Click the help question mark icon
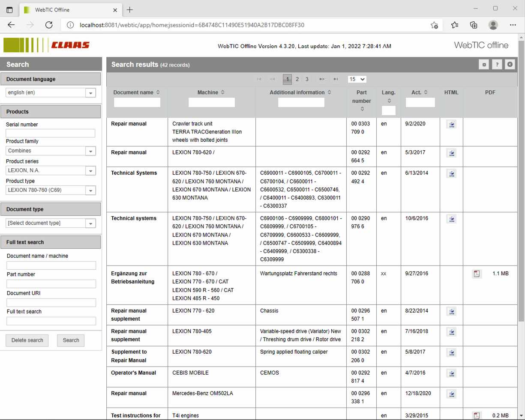 tap(497, 65)
